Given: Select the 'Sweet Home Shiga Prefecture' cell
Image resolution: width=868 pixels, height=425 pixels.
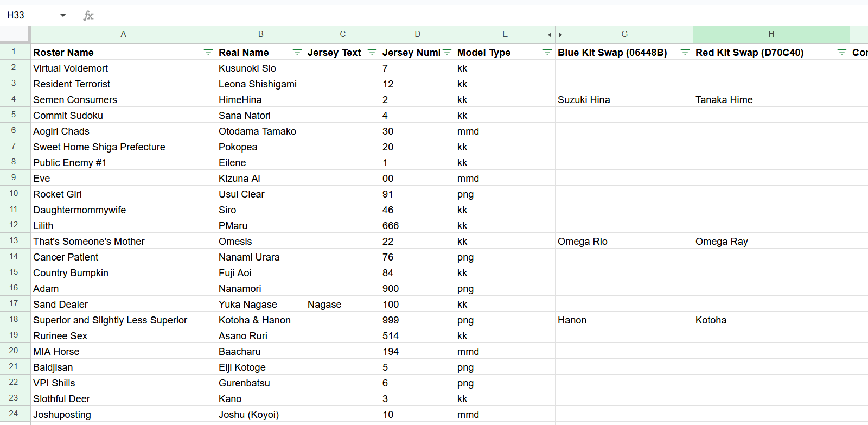Looking at the screenshot, I should [124, 147].
